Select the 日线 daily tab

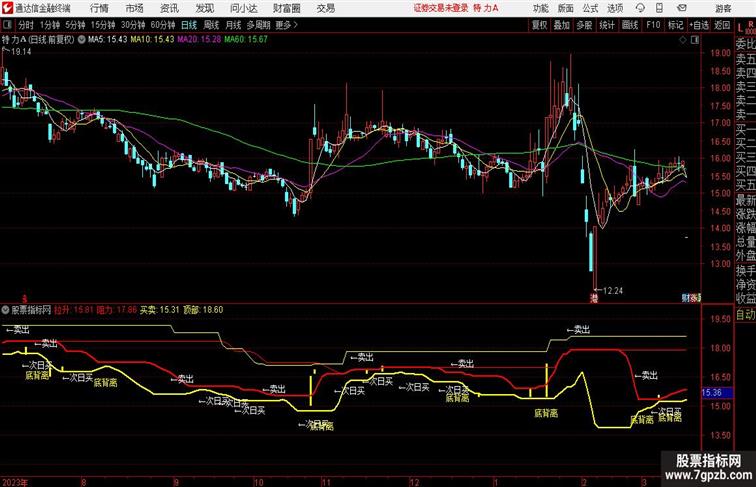coord(189,25)
